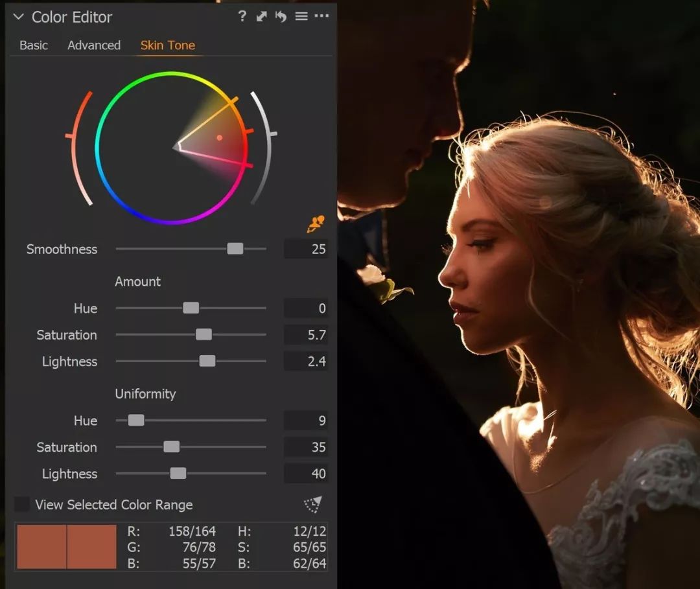This screenshot has height=589, width=700.
Task: Click the Uniformity Hue slider handle
Action: coord(136,420)
